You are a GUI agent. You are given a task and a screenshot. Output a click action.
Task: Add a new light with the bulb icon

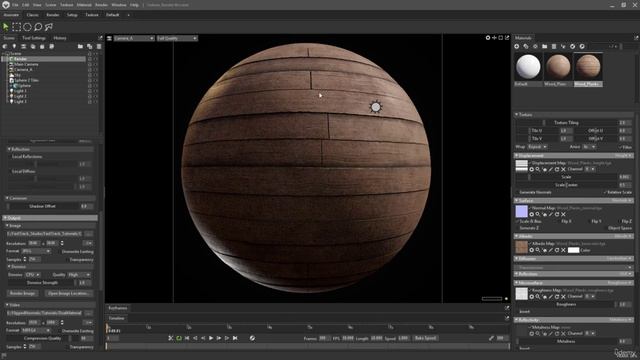click(14, 47)
